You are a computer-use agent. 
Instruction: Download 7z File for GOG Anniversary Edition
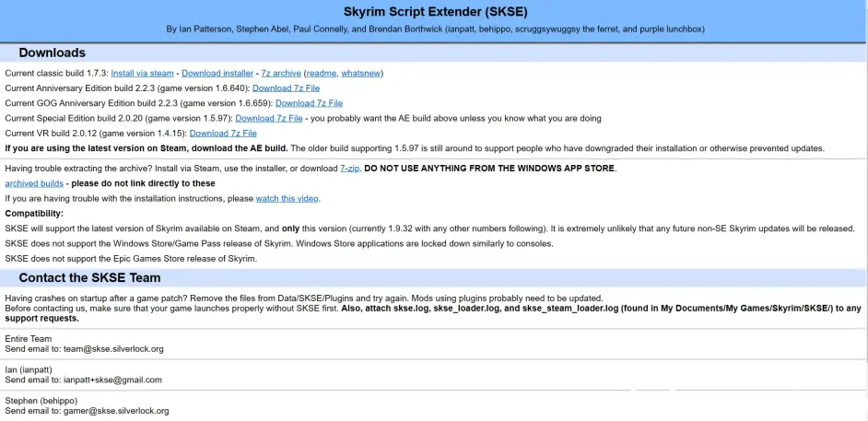[x=309, y=103]
